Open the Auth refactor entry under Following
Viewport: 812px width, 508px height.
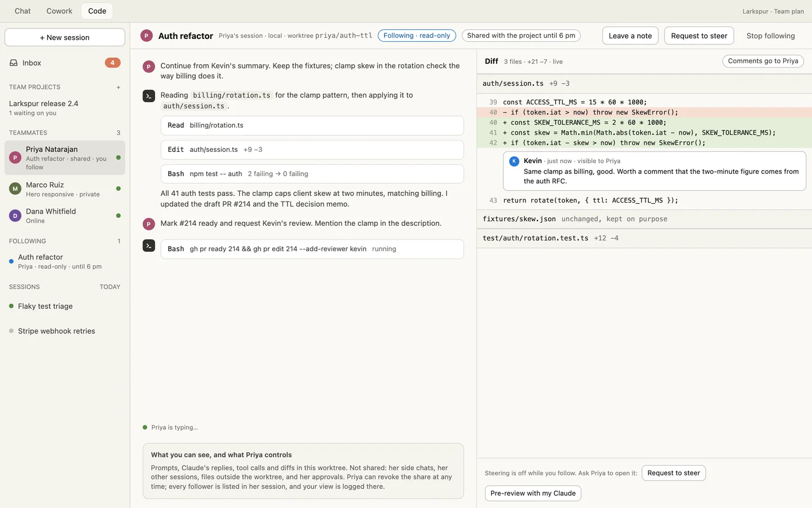pyautogui.click(x=65, y=261)
